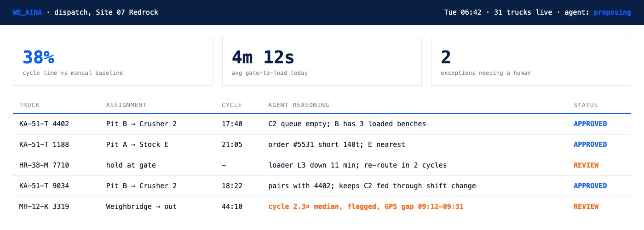Viewport: 644px width, 230px height.
Task: Select truck MH-12-K 3319
Action: pos(44,207)
